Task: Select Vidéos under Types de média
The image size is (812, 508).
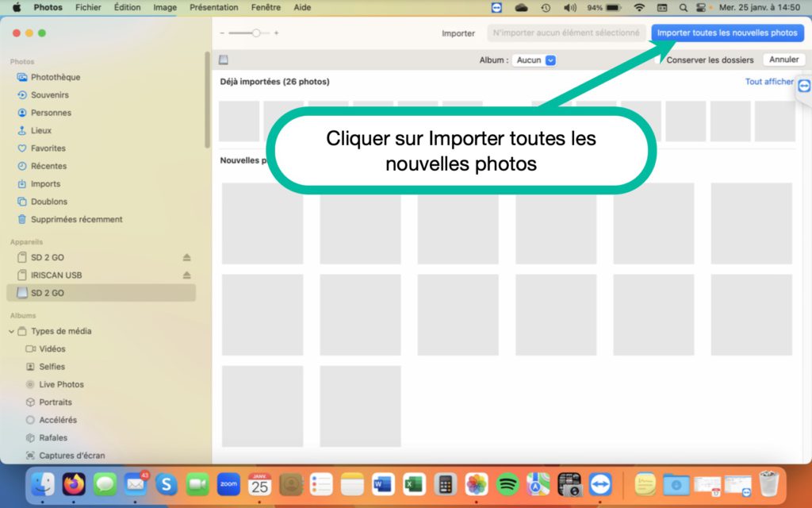Action: pos(52,348)
